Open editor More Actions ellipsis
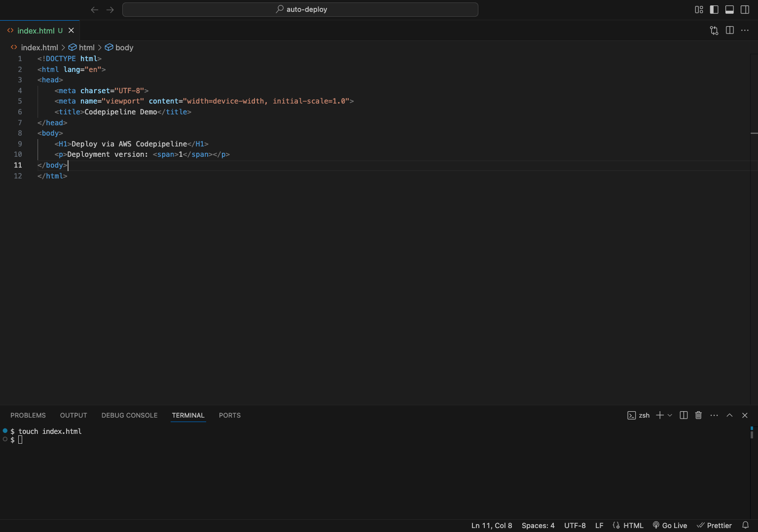 745,31
